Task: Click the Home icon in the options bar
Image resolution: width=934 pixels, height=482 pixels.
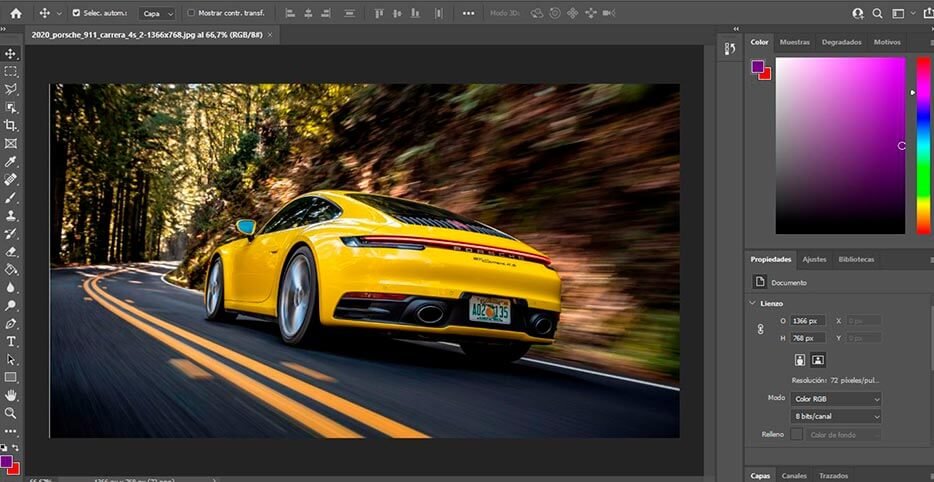Action: click(15, 13)
